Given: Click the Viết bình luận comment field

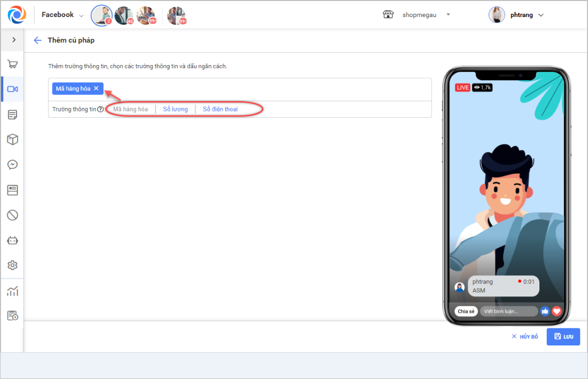Looking at the screenshot, I should 509,311.
